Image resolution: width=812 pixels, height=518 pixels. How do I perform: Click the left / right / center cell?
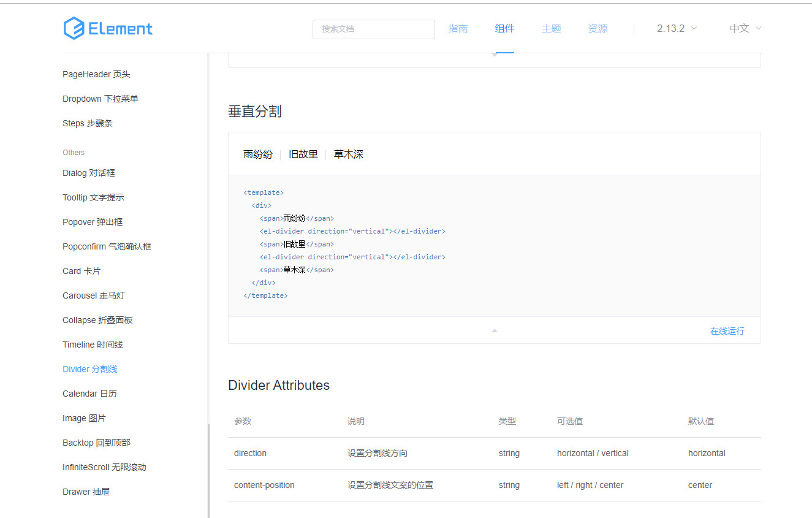coord(590,485)
